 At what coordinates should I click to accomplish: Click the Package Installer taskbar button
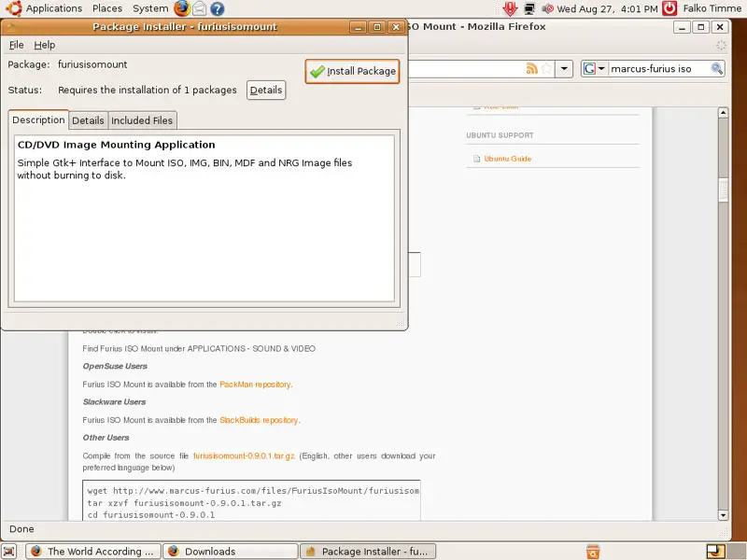[368, 551]
